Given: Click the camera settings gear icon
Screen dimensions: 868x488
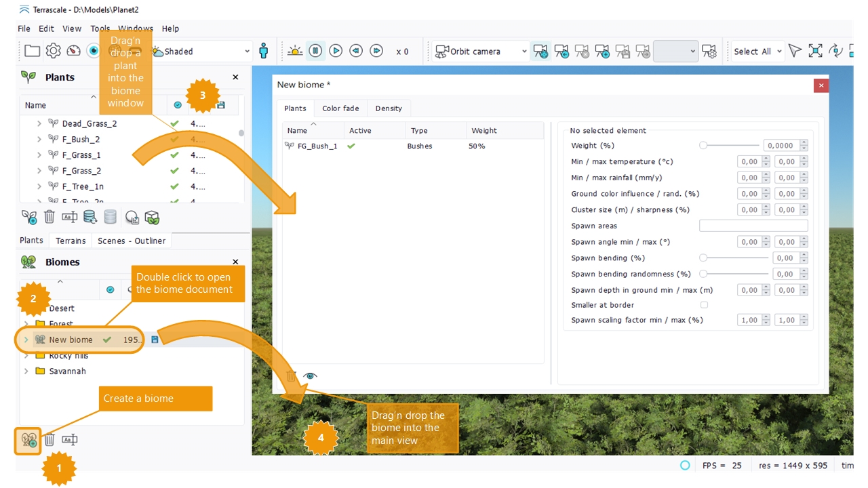Looking at the screenshot, I should coord(709,51).
